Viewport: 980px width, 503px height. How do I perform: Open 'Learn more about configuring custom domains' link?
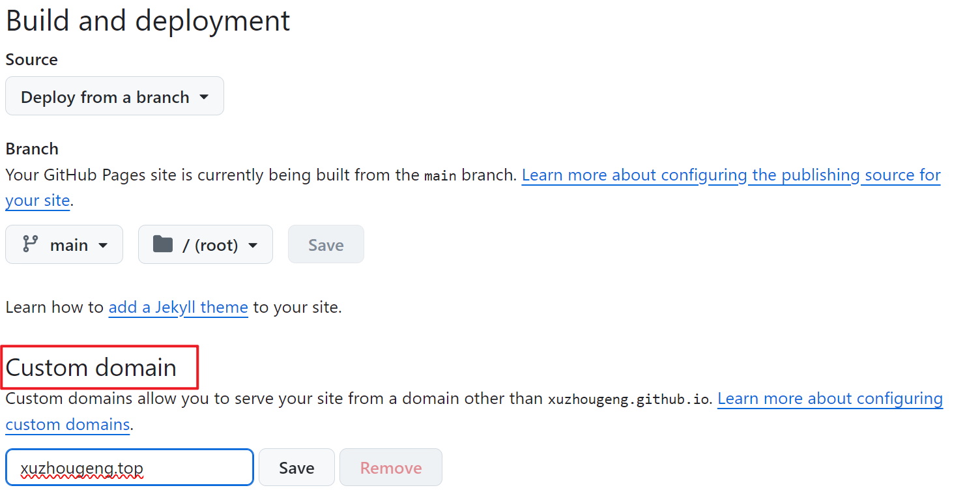(x=829, y=399)
